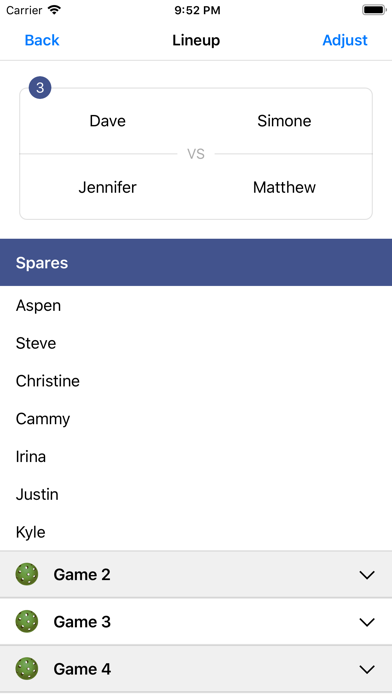392x696 pixels.
Task: Select player Simone in the match card
Action: coord(284,121)
